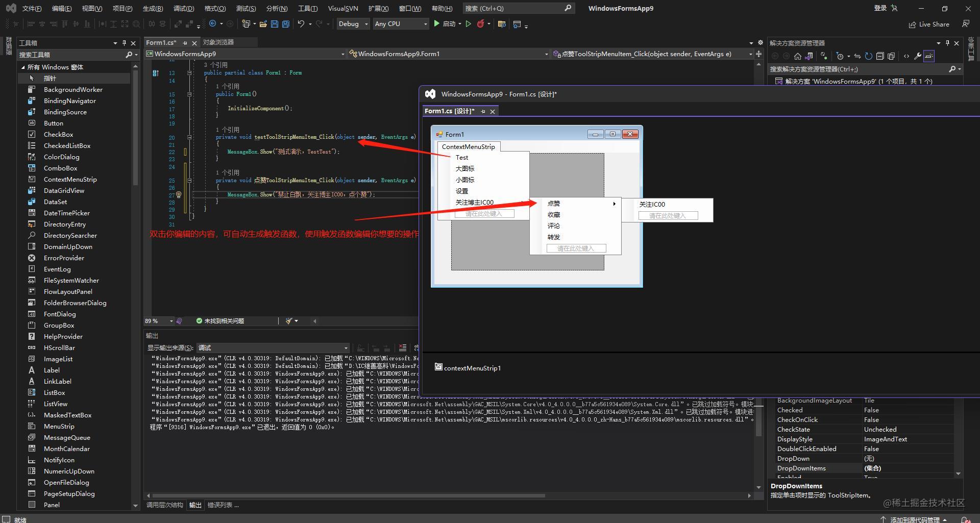Clear all output with the red-X icon
This screenshot has height=523, width=980.
[403, 348]
